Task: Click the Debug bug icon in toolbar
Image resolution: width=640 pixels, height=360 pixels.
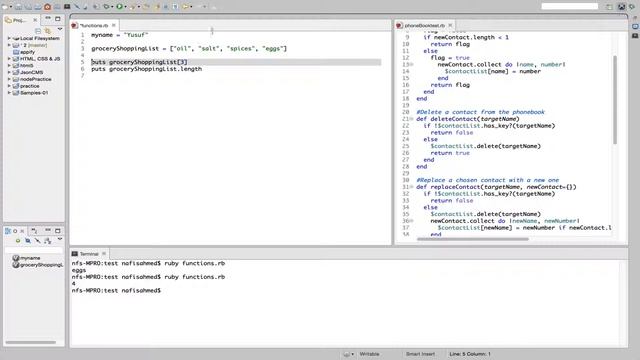Action: click(106, 7)
